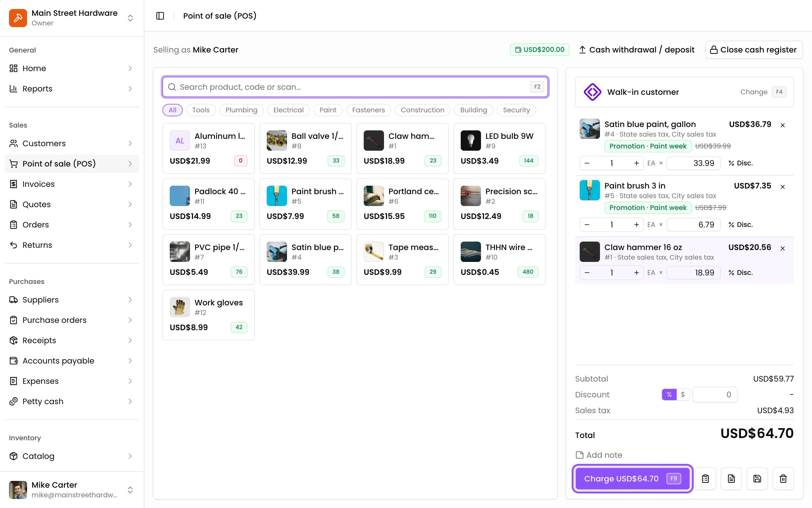
Task: Click the document quote icon beside Charge
Action: click(731, 478)
